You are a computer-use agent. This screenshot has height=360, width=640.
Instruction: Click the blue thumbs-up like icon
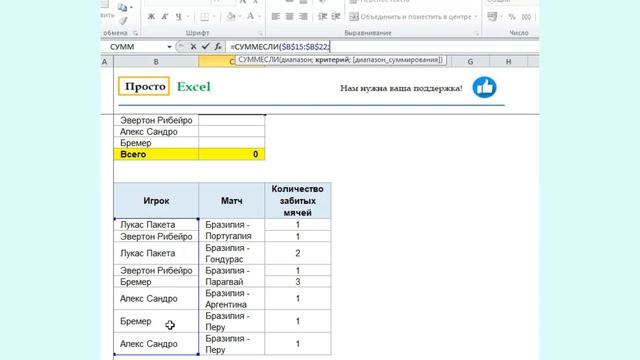484,87
